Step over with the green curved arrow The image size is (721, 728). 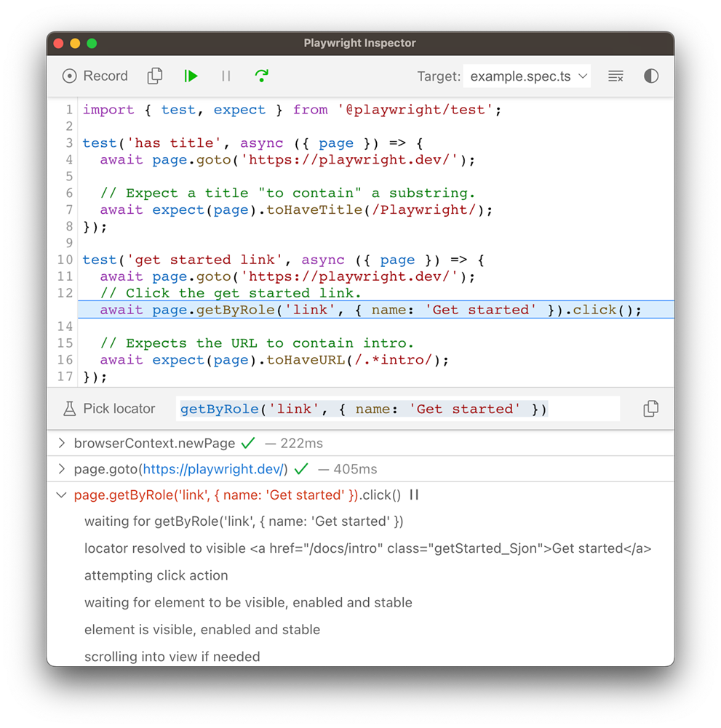click(261, 76)
